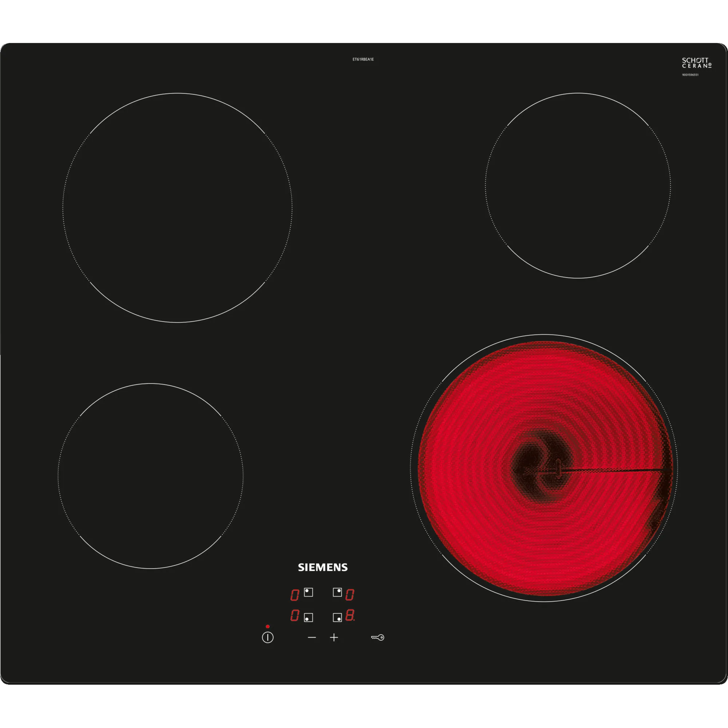Click the rear-right burner ring
Image resolution: width=728 pixels, height=728 pixels.
tap(578, 185)
